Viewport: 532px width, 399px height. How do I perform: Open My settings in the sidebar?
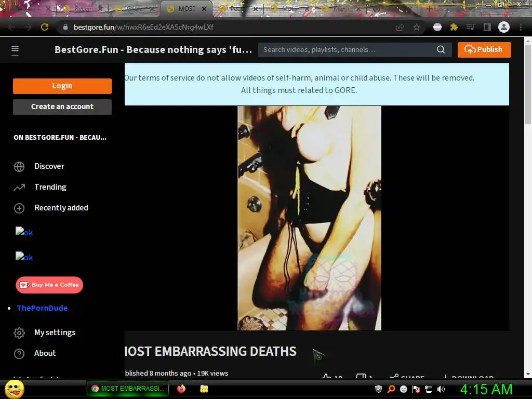tap(55, 332)
